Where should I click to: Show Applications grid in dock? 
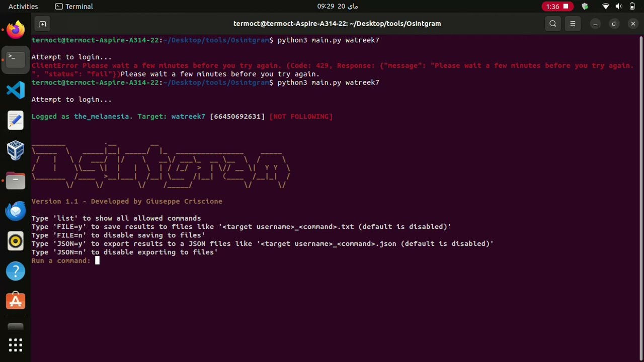coord(16,345)
